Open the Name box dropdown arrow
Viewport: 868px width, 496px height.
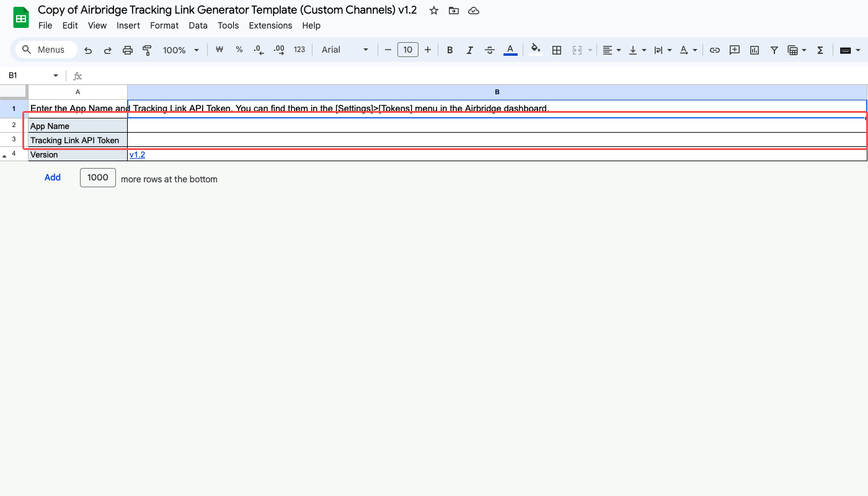point(56,76)
